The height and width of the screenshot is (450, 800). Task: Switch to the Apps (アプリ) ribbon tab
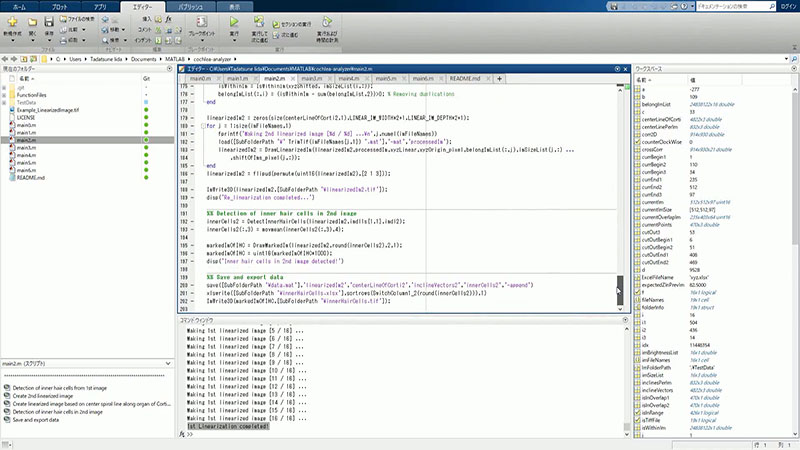100,7
